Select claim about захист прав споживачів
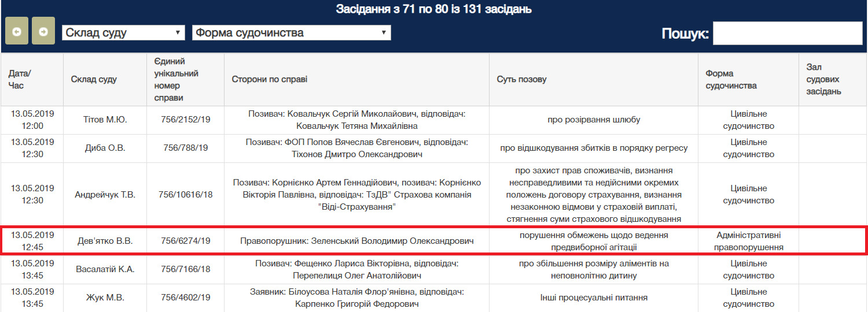 click(594, 195)
